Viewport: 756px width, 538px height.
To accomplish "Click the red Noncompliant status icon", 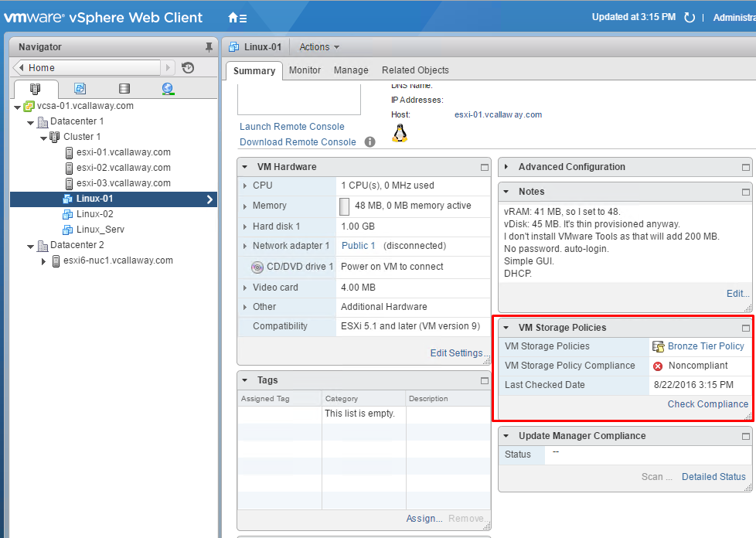I will click(x=658, y=366).
